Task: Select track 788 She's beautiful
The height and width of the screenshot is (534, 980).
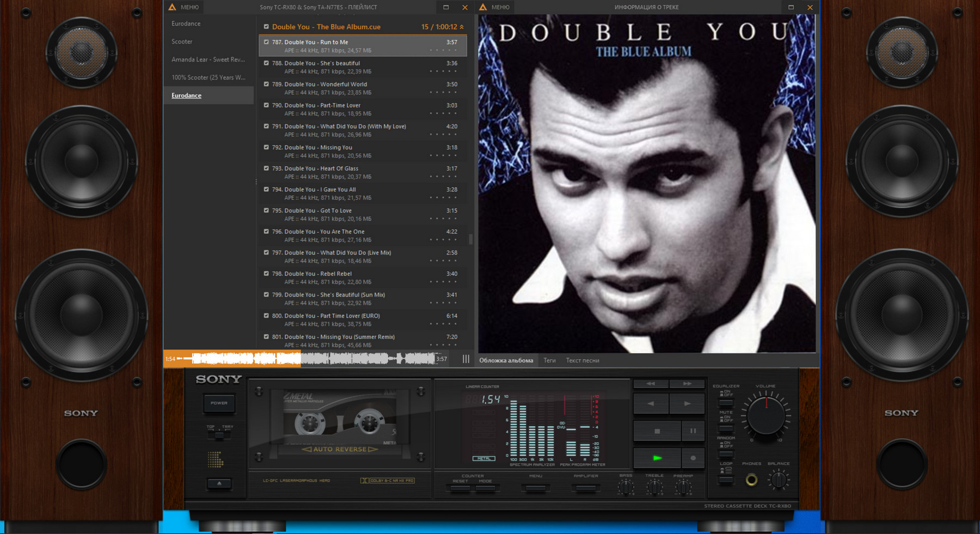Action: click(363, 67)
